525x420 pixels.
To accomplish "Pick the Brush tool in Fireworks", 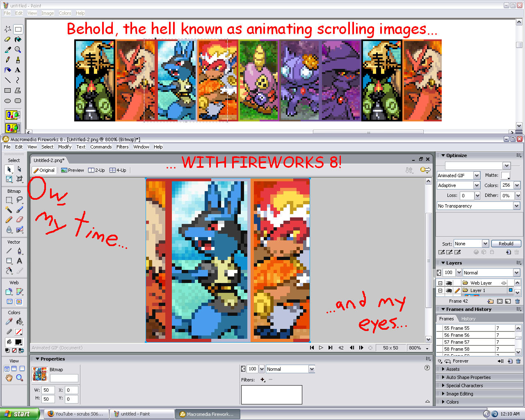I will click(19, 210).
